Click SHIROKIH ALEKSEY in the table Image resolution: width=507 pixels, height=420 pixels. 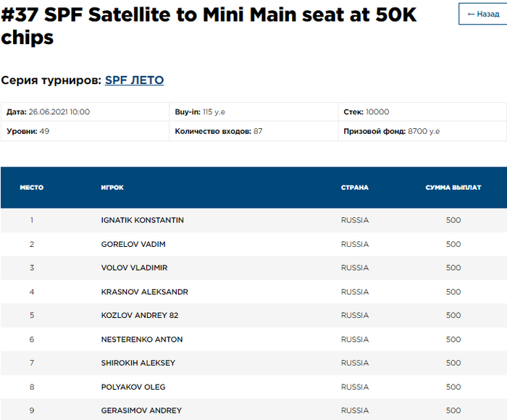[x=138, y=363]
